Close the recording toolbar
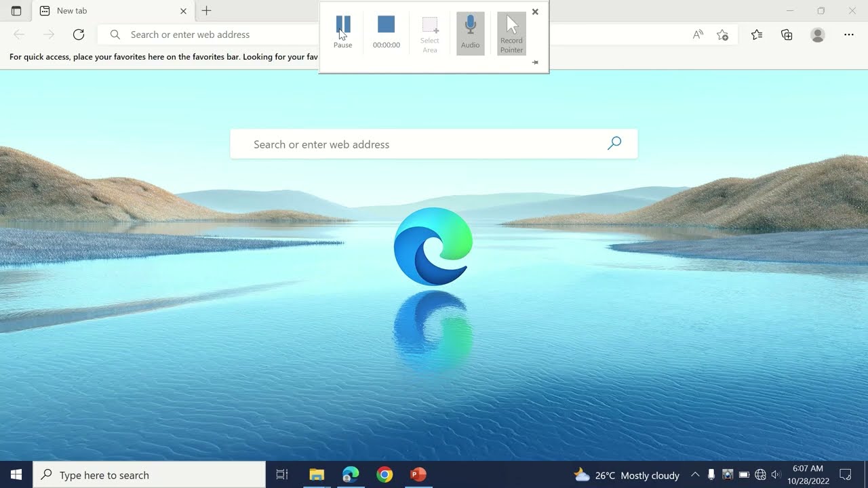Viewport: 868px width, 488px height. (x=535, y=12)
